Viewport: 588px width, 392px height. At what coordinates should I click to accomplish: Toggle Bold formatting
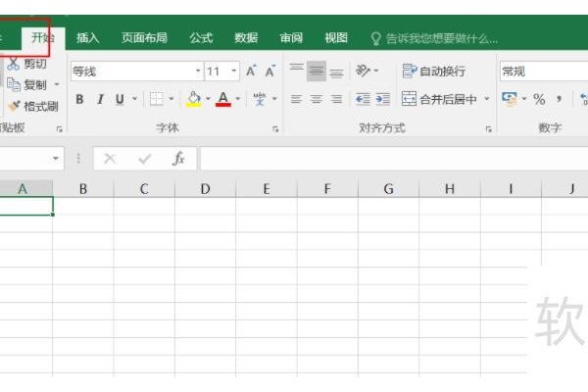79,99
